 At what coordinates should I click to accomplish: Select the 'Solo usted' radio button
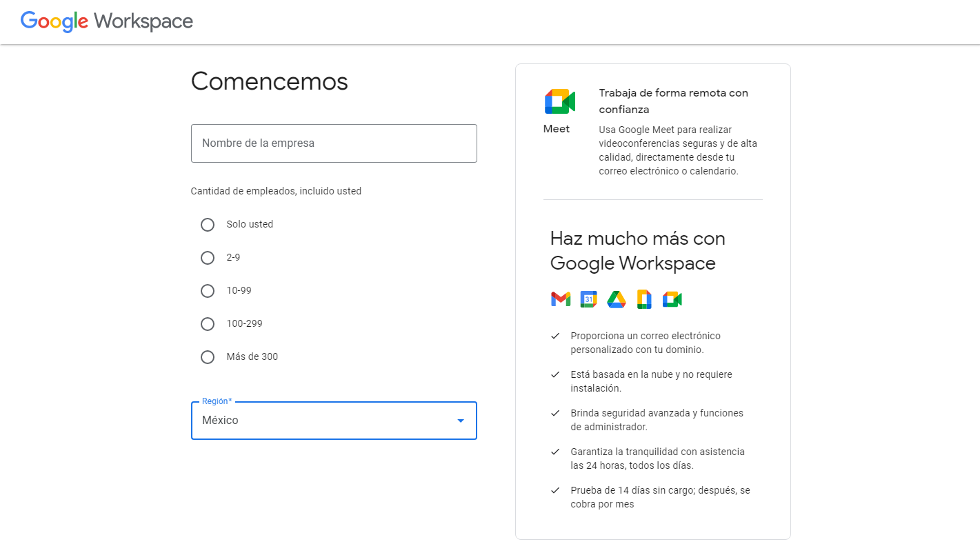point(208,224)
